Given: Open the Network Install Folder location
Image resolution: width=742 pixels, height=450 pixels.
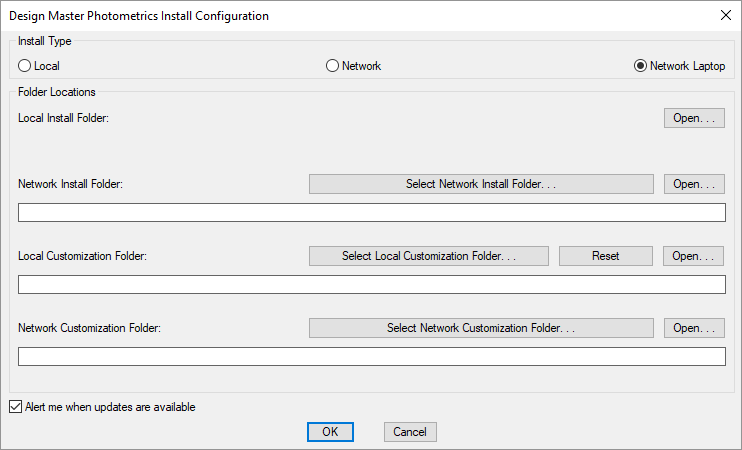Looking at the screenshot, I should 694,184.
